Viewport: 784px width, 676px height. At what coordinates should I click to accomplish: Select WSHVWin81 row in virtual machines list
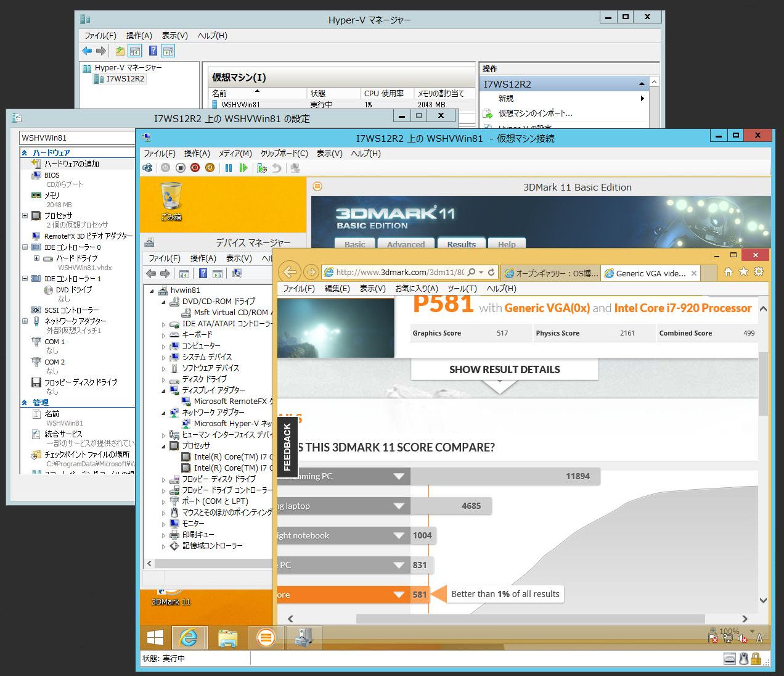342,104
